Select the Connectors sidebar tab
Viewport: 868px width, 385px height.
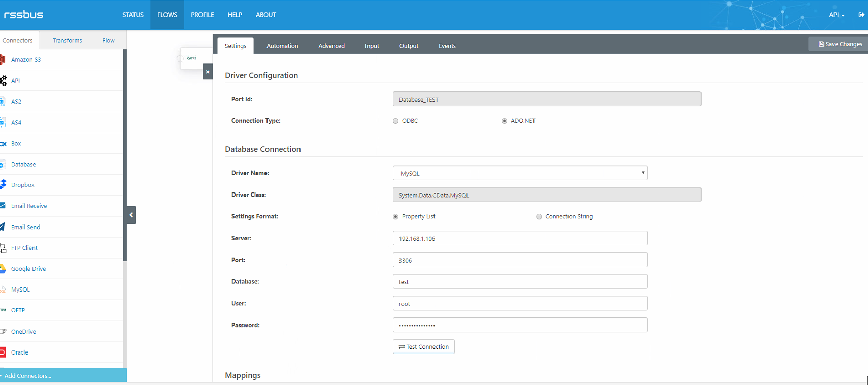[x=18, y=40]
